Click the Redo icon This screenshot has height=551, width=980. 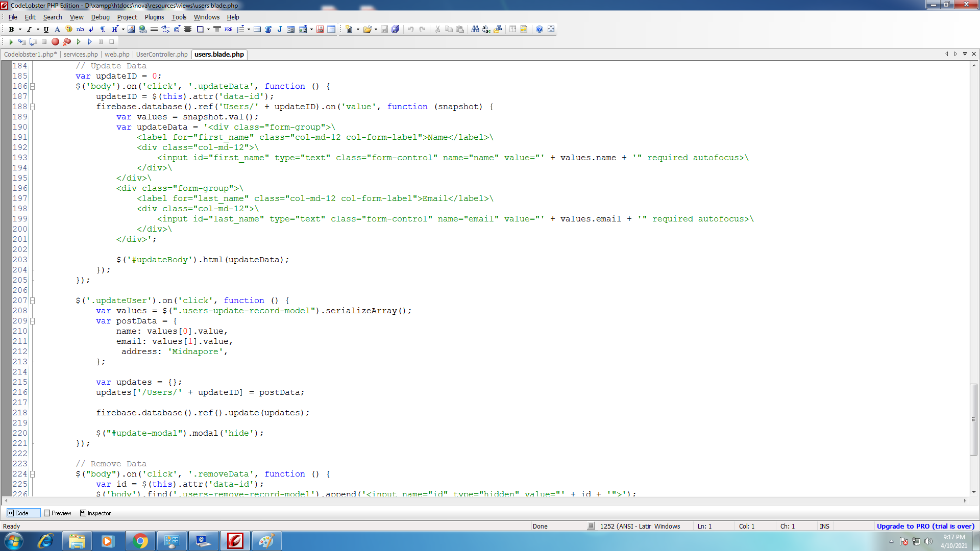click(x=422, y=29)
